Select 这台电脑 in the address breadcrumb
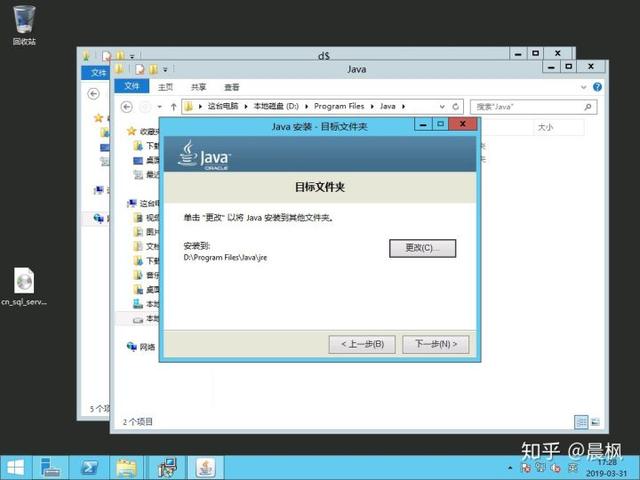The width and height of the screenshot is (640, 480). click(223, 107)
